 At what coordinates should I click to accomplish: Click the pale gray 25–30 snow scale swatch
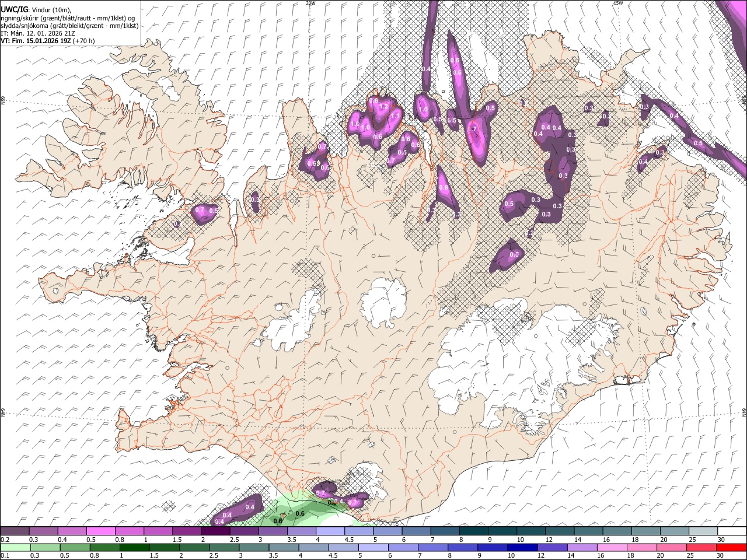pyautogui.click(x=703, y=531)
